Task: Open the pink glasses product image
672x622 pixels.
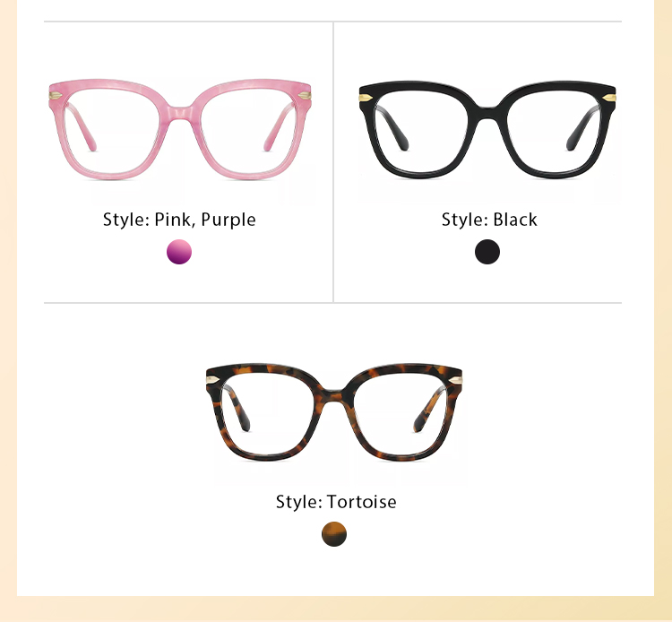Action: (180, 129)
